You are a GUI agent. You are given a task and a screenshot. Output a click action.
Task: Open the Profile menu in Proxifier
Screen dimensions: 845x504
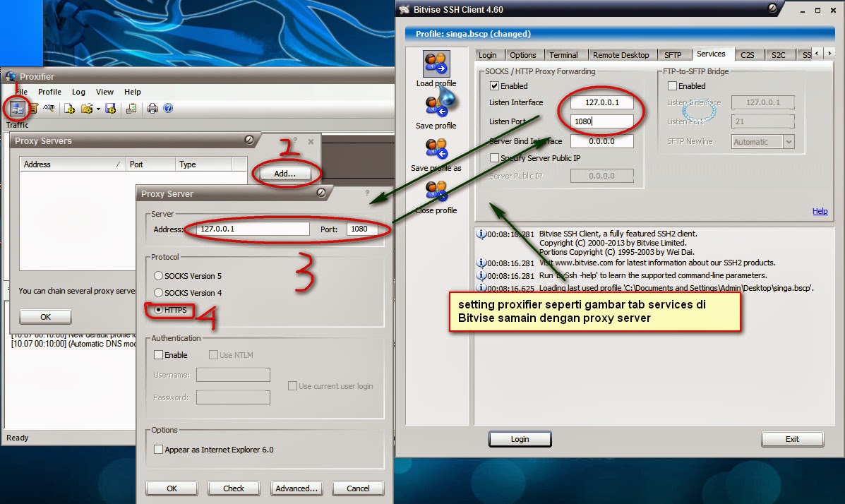pyautogui.click(x=49, y=92)
